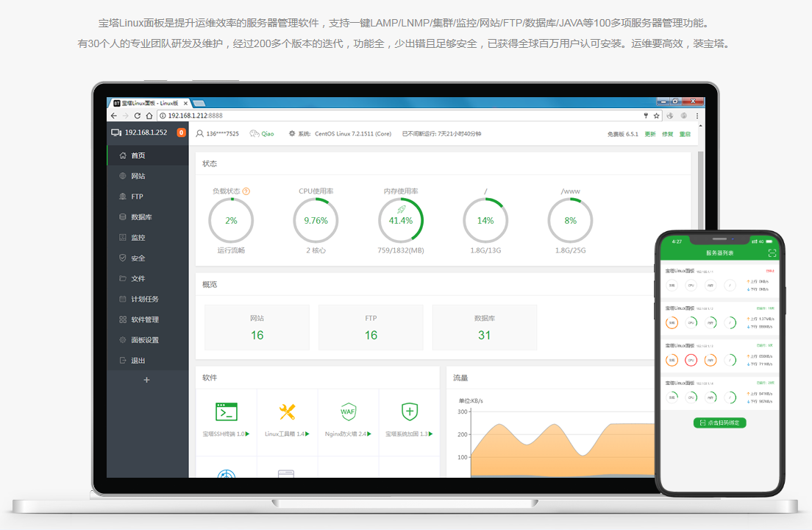This screenshot has width=812, height=530.
Task: Click the 重启 link at top right
Action: point(685,134)
